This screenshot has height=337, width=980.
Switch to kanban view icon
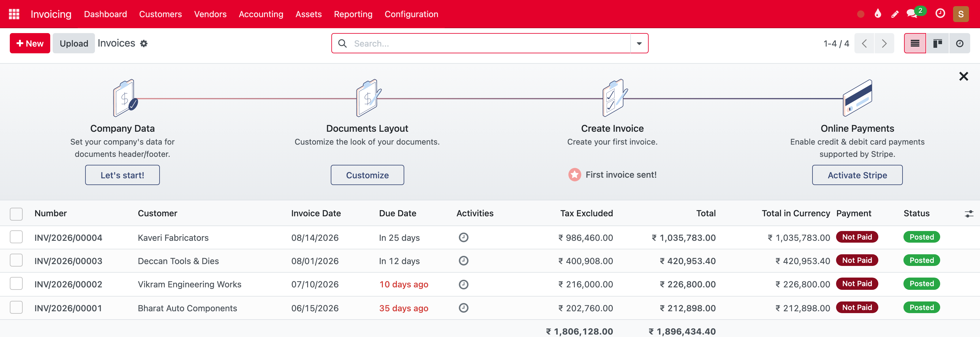pos(937,44)
